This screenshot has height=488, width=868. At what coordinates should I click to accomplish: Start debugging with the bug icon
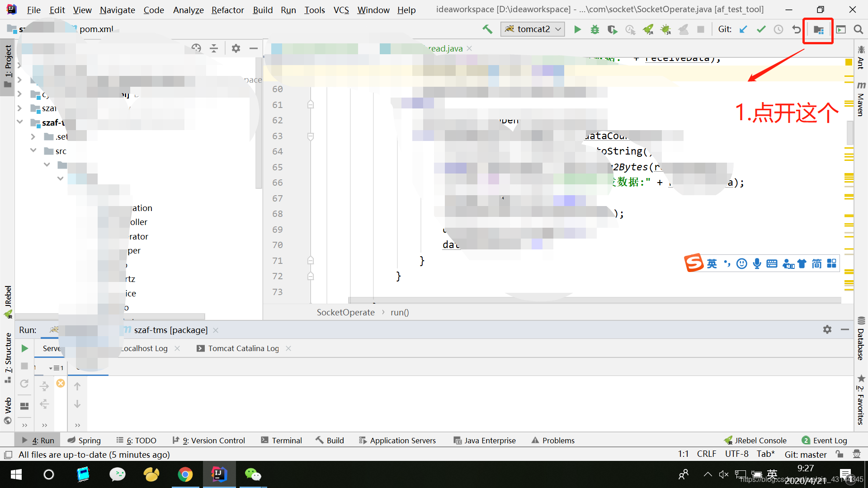595,29
